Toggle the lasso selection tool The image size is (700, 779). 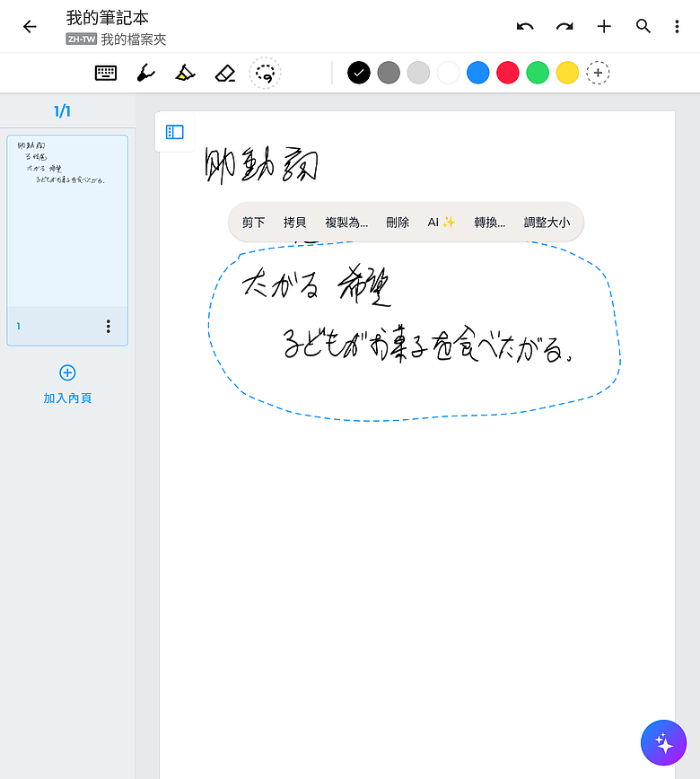(x=265, y=73)
